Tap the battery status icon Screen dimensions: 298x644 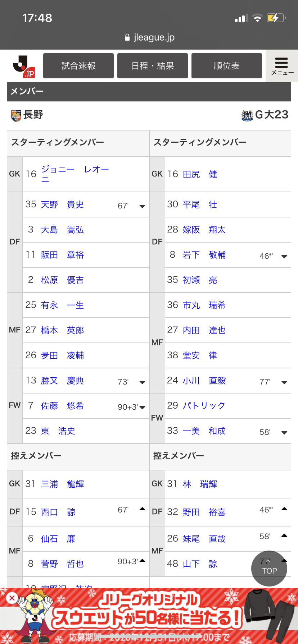pos(276,18)
